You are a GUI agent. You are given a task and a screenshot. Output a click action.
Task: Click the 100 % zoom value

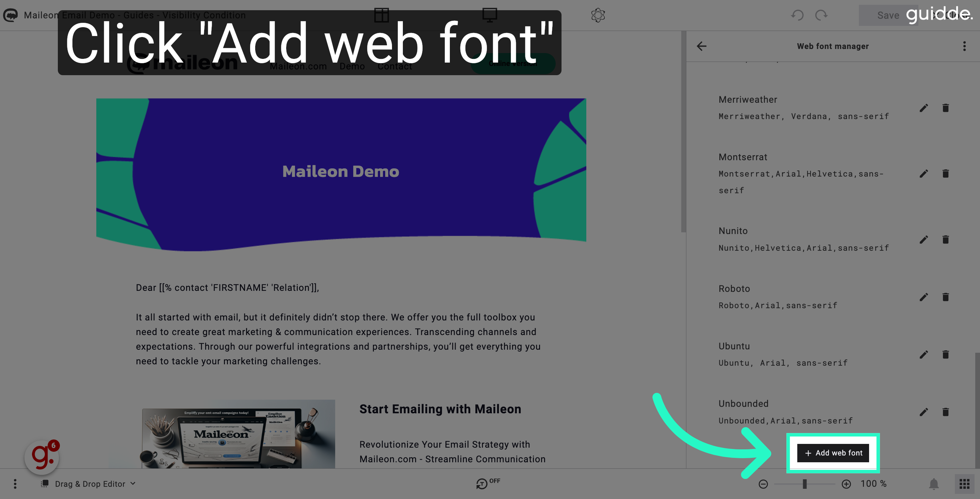(x=873, y=484)
